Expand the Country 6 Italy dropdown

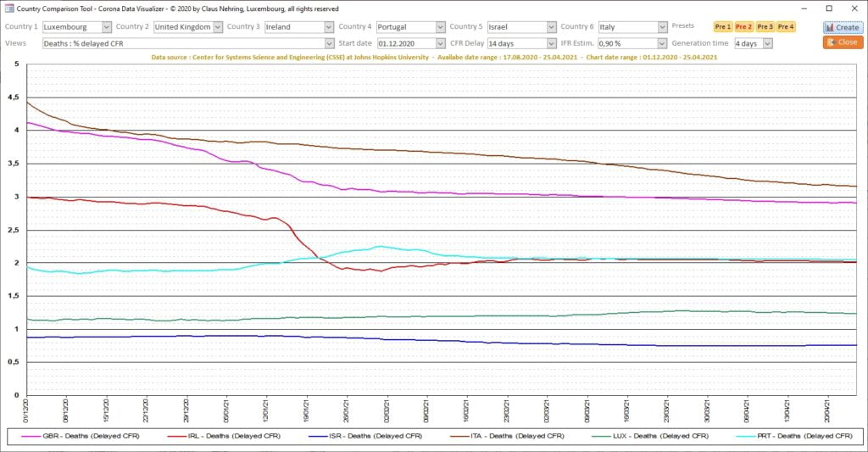(x=662, y=27)
